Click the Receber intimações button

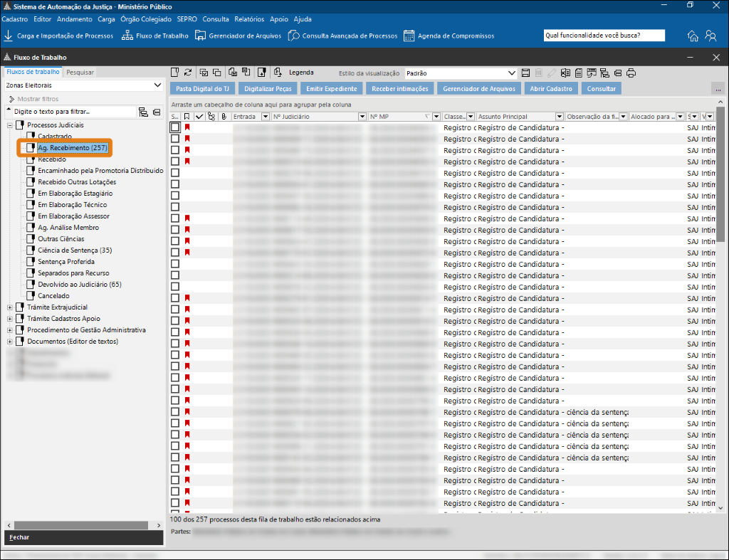400,89
